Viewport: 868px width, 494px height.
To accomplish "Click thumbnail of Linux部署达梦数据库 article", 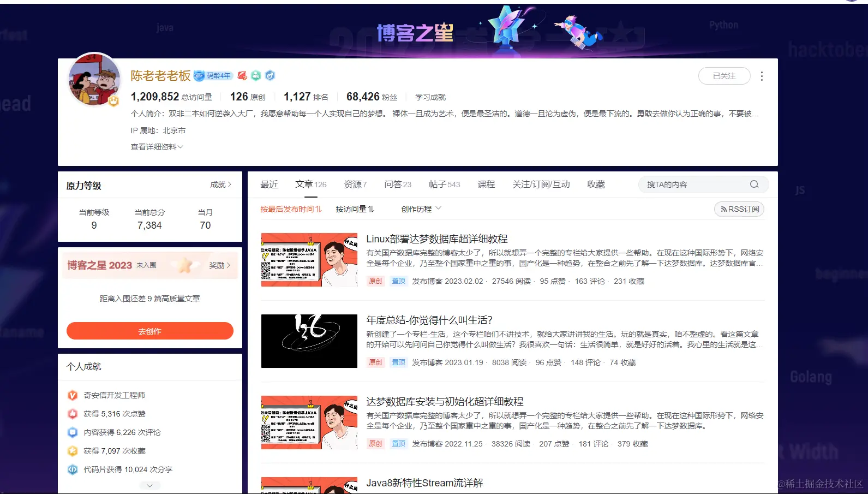I will (x=309, y=260).
